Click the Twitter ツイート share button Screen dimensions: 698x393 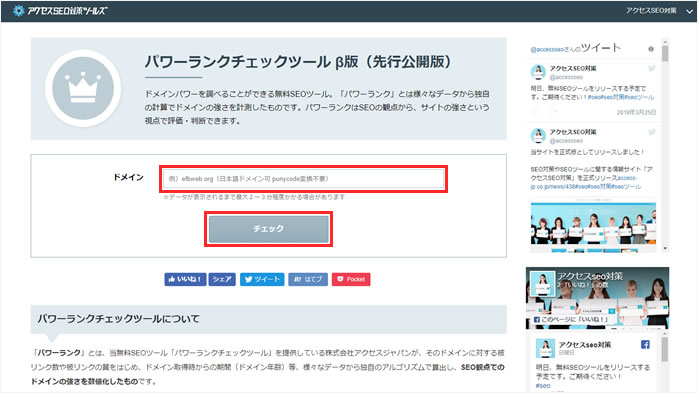[x=262, y=280]
